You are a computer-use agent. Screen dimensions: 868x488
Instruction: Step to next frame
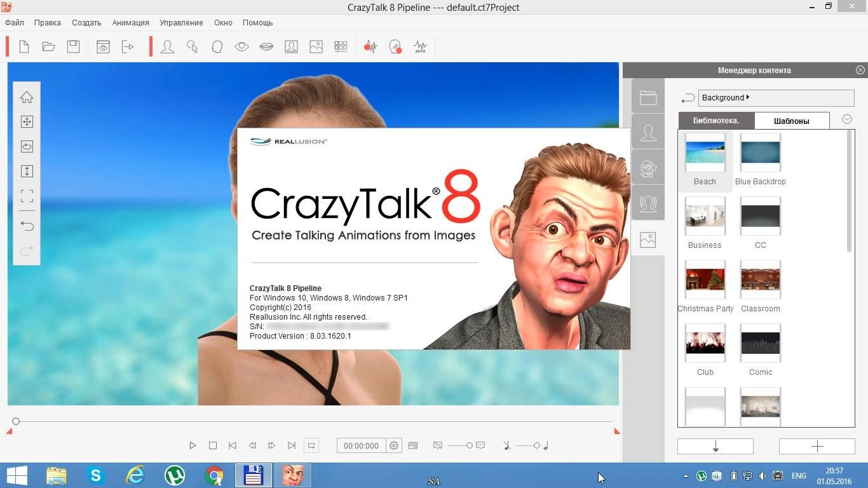(x=272, y=445)
